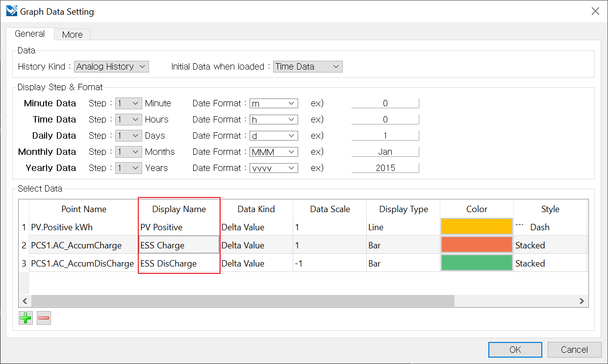608x364 pixels.
Task: Open Monthly Data Step dropdown
Action: 128,152
